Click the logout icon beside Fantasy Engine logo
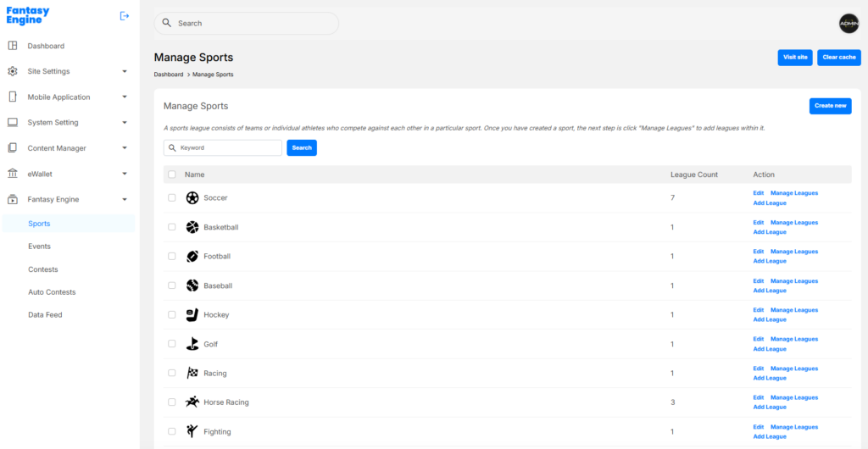Viewport: 868px width, 449px height. point(125,15)
